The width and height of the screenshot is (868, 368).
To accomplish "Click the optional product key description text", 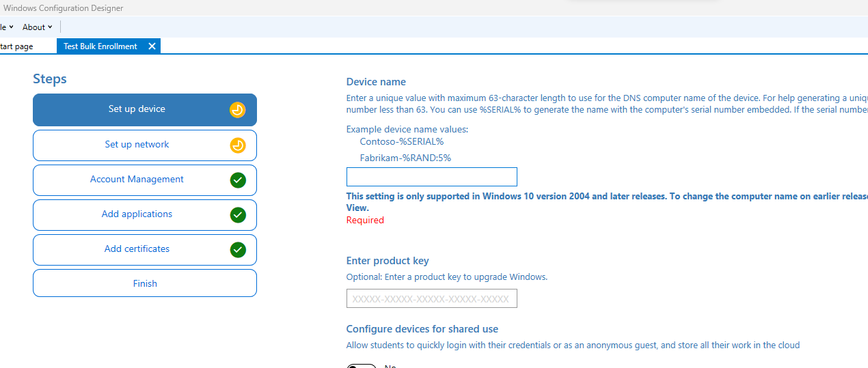I will click(447, 277).
